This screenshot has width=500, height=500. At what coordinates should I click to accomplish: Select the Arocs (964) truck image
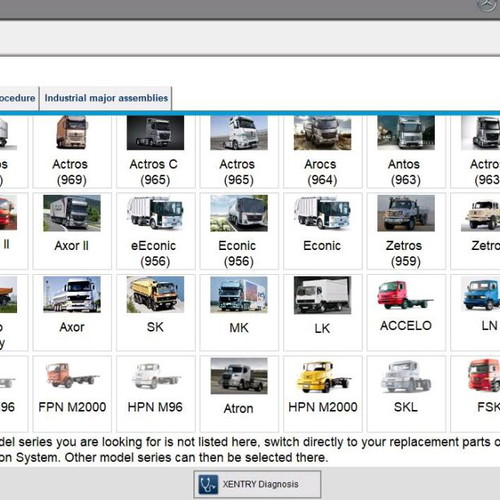click(x=322, y=133)
